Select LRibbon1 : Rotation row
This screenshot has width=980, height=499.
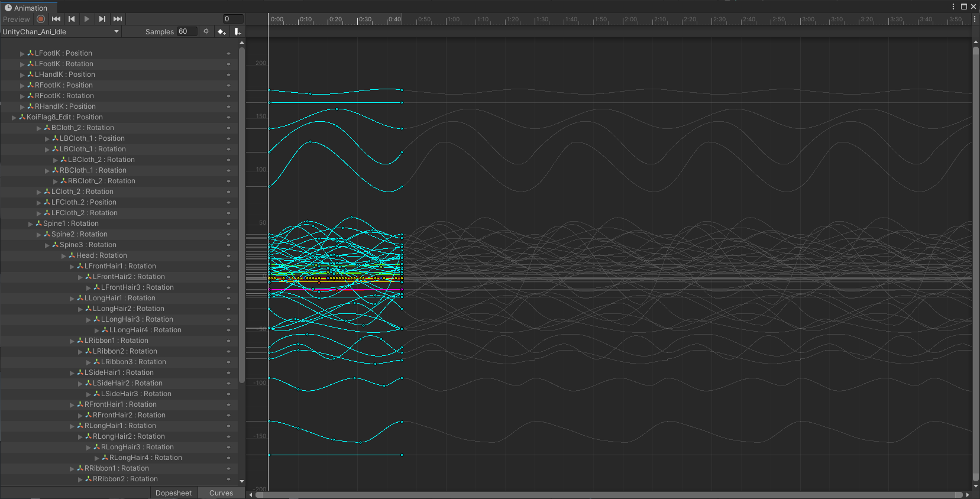[119, 341]
